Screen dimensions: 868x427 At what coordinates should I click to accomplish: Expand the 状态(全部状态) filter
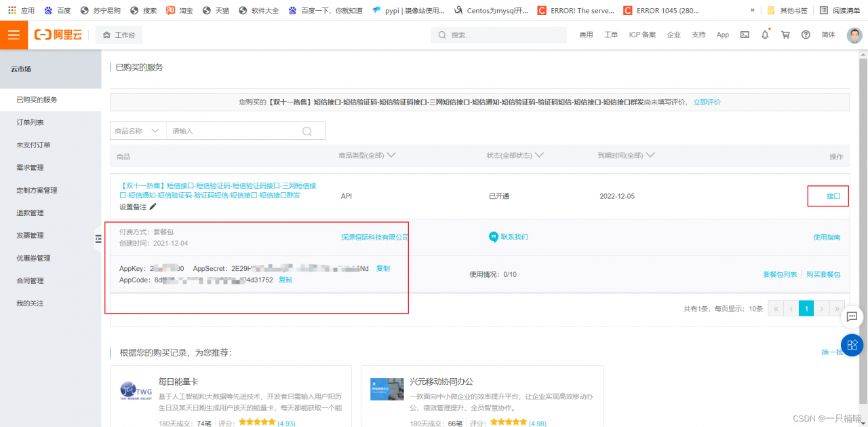(x=515, y=155)
